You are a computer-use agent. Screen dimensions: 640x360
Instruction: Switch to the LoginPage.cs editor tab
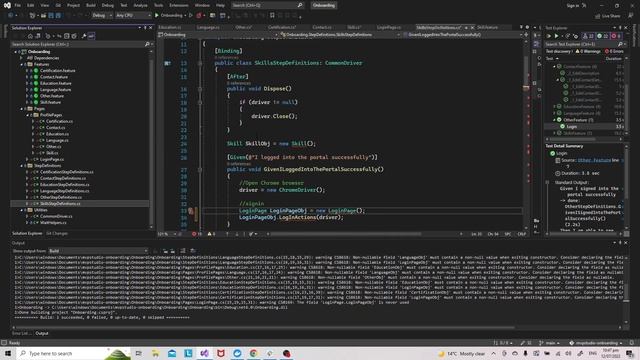(x=389, y=27)
